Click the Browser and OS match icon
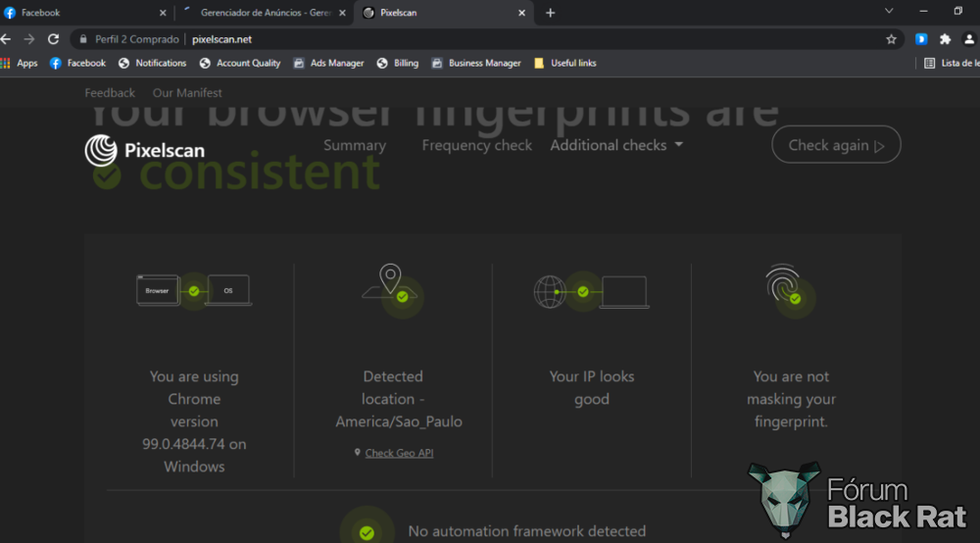Image resolution: width=980 pixels, height=543 pixels. click(x=194, y=290)
